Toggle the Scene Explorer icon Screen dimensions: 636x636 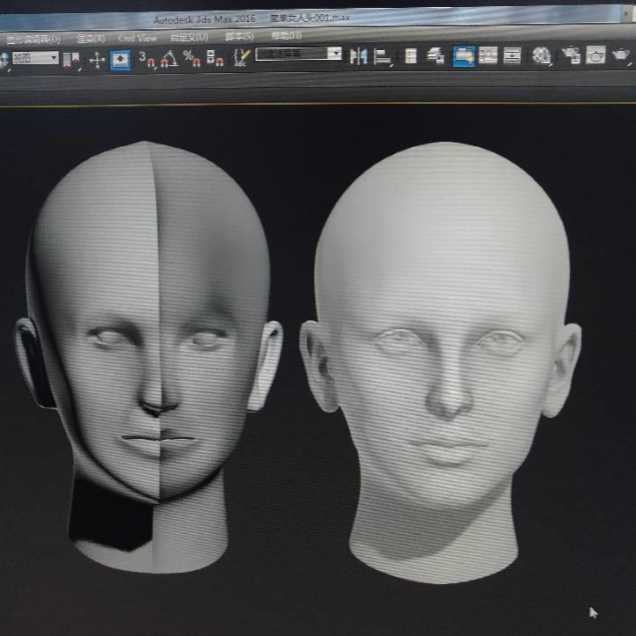(411, 56)
